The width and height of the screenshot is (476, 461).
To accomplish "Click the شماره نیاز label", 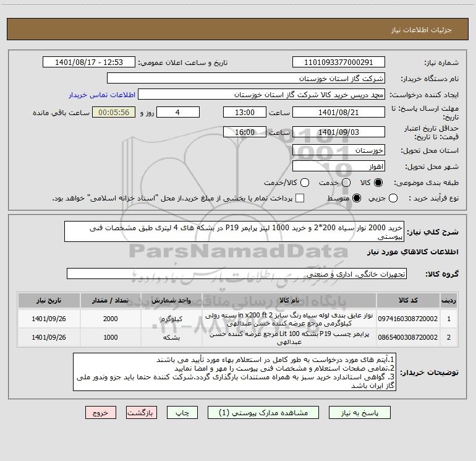I will click(x=441, y=62).
